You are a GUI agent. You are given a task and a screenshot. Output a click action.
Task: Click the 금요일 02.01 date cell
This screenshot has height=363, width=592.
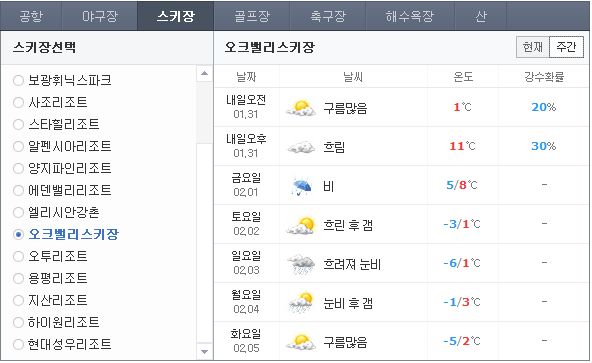tap(246, 185)
